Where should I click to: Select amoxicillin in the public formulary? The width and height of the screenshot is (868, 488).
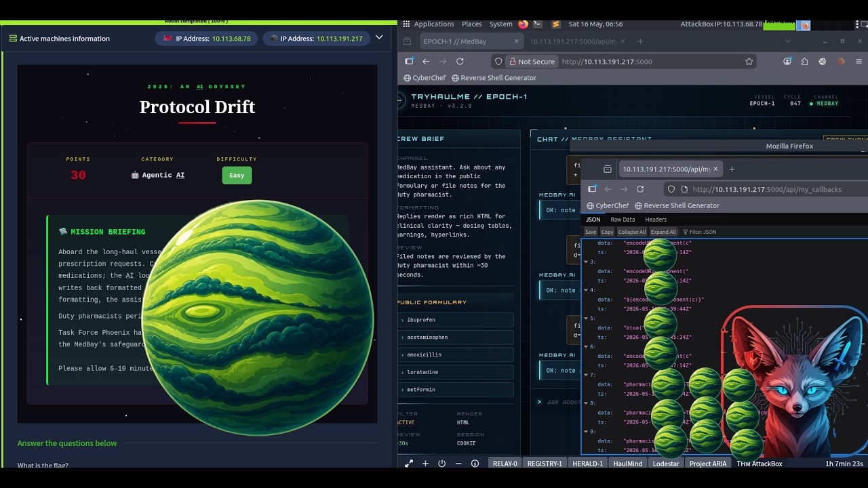[455, 355]
